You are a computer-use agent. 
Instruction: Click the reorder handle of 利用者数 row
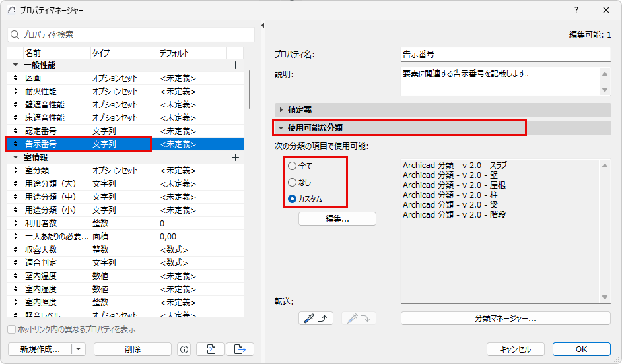pyautogui.click(x=15, y=223)
